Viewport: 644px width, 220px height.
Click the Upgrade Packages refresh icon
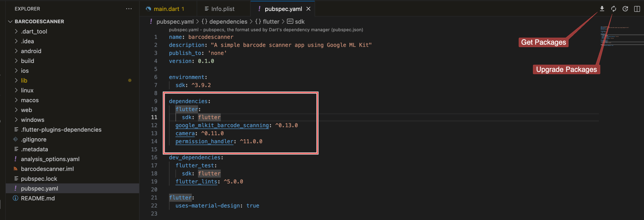point(614,9)
